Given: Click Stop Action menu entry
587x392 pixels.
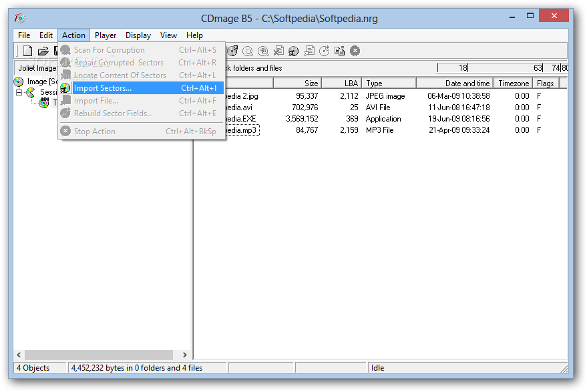Looking at the screenshot, I should (142, 132).
